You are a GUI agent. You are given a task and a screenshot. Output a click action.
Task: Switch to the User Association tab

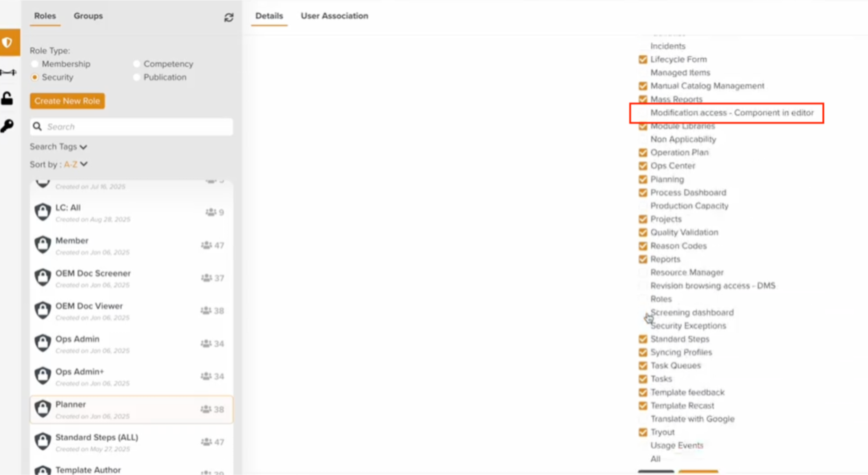click(334, 16)
